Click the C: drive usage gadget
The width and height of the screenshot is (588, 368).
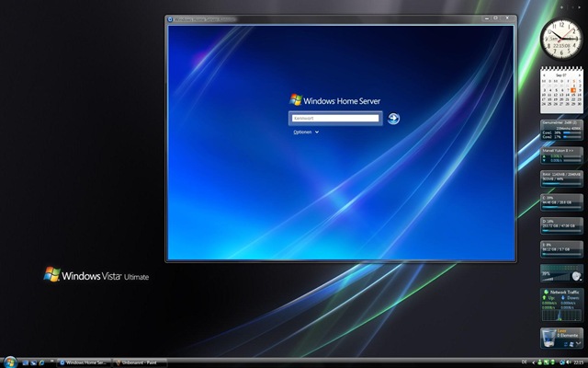[561, 202]
